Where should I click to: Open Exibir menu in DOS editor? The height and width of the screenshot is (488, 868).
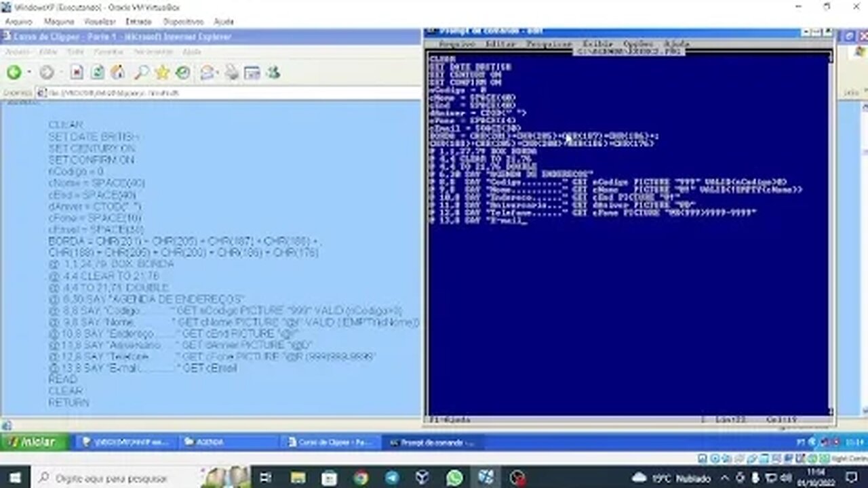[x=598, y=44]
